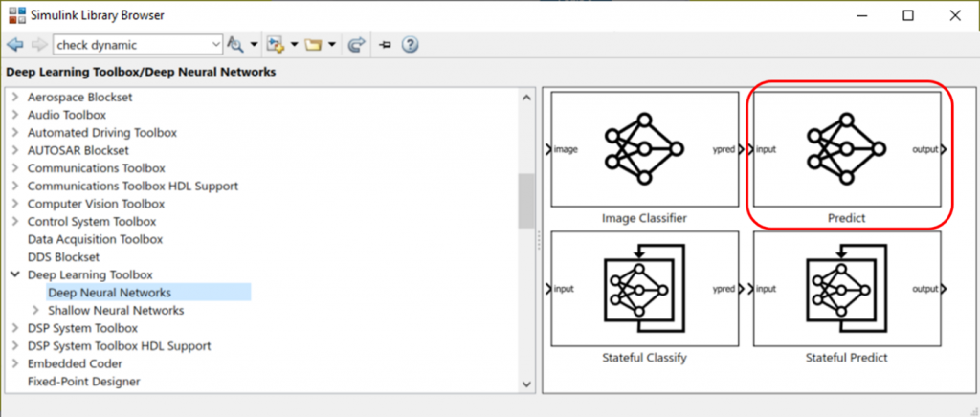Screen dimensions: 980x417
Task: Click the new model icon
Action: (x=277, y=45)
